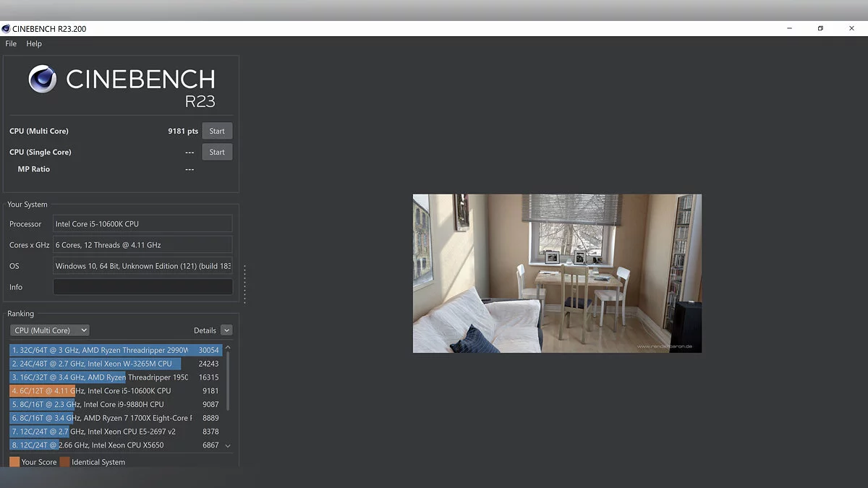
Task: Click the 9181 pts multi core score
Action: (183, 132)
